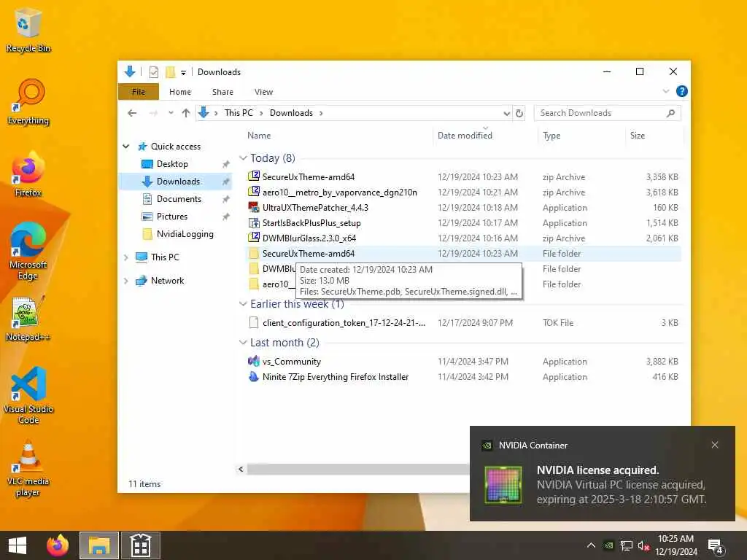Open the Home ribbon tab
This screenshot has height=560, width=747.
[x=180, y=92]
